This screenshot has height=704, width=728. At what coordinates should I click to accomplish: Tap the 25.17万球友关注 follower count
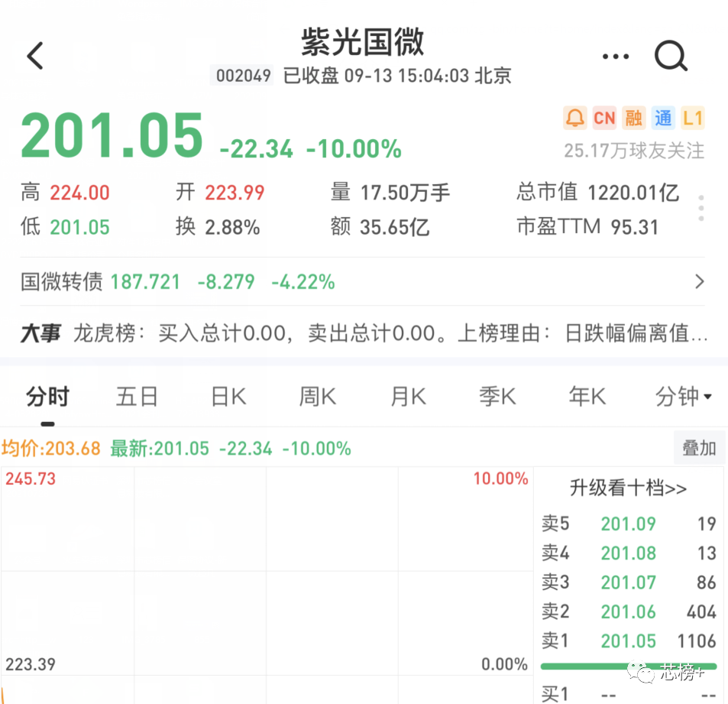[x=634, y=151]
